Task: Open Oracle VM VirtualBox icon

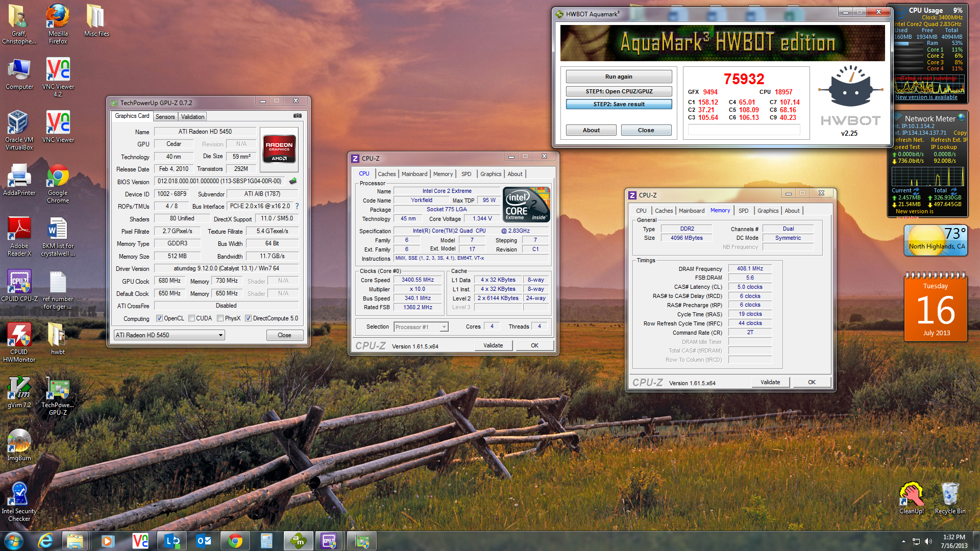Action: 19,130
